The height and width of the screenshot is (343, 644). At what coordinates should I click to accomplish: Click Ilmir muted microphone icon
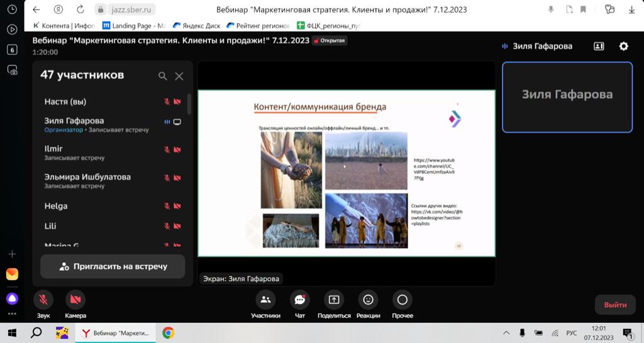click(167, 150)
